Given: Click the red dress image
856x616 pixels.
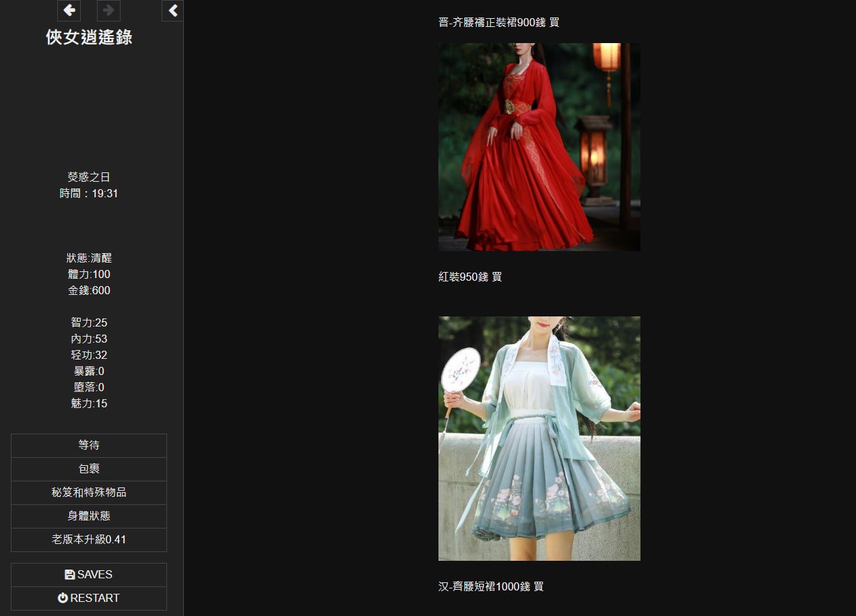Looking at the screenshot, I should [539, 147].
